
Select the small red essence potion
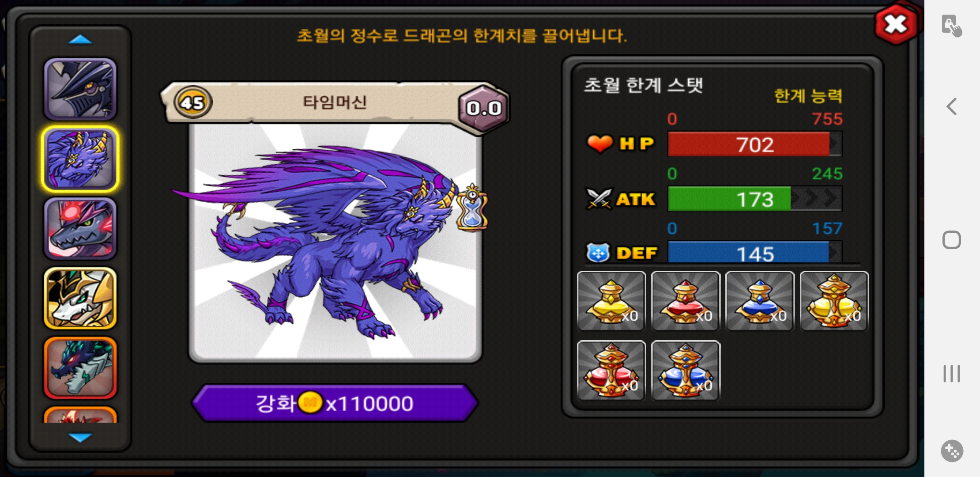[686, 301]
